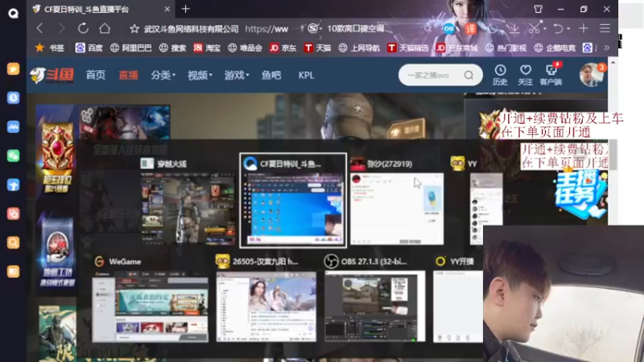This screenshot has width=644, height=362.
Task: Click the blue clock sidebar icon
Action: click(x=13, y=97)
